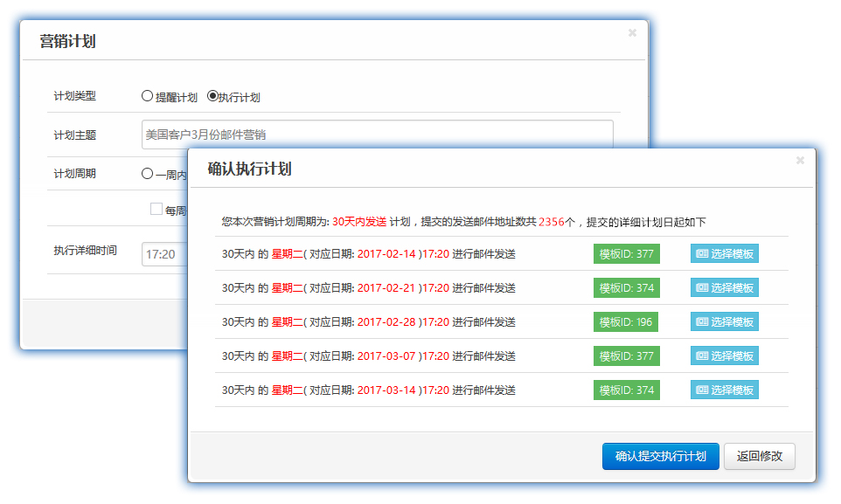Click the 模板ID: 377 badge on the 2017-02-14 row
Viewport: 841px width, 504px height.
tap(626, 254)
